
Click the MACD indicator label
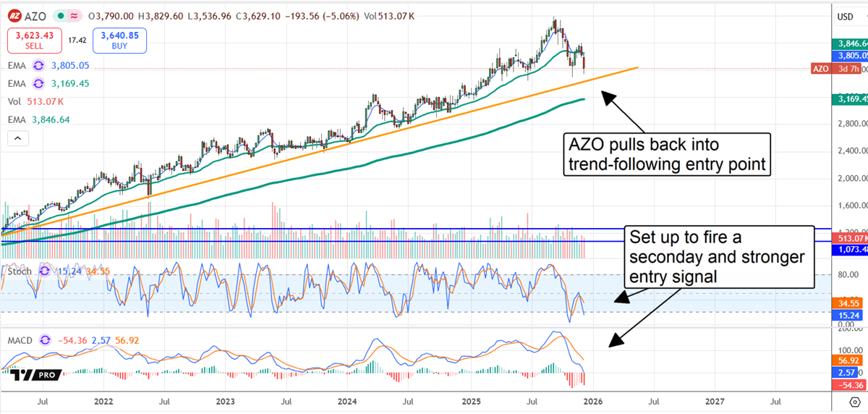pos(22,339)
